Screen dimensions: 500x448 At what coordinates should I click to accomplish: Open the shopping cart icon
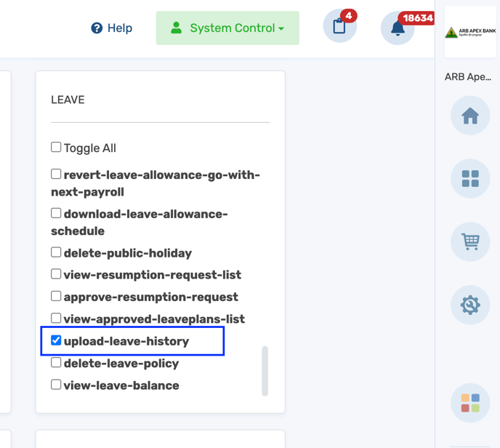[x=470, y=242]
